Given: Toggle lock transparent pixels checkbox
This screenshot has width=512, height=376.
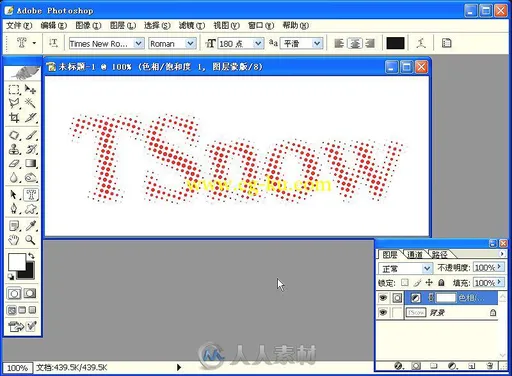Looking at the screenshot, I should (x=405, y=283).
